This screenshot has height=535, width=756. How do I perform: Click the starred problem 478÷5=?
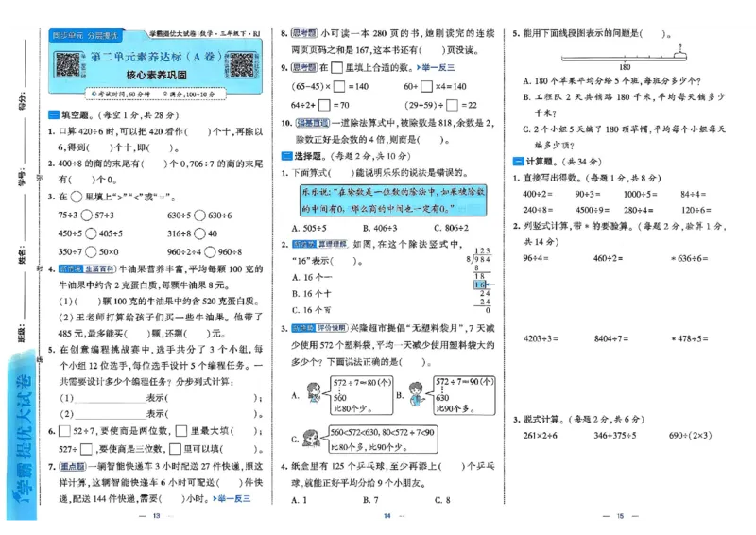coord(690,338)
